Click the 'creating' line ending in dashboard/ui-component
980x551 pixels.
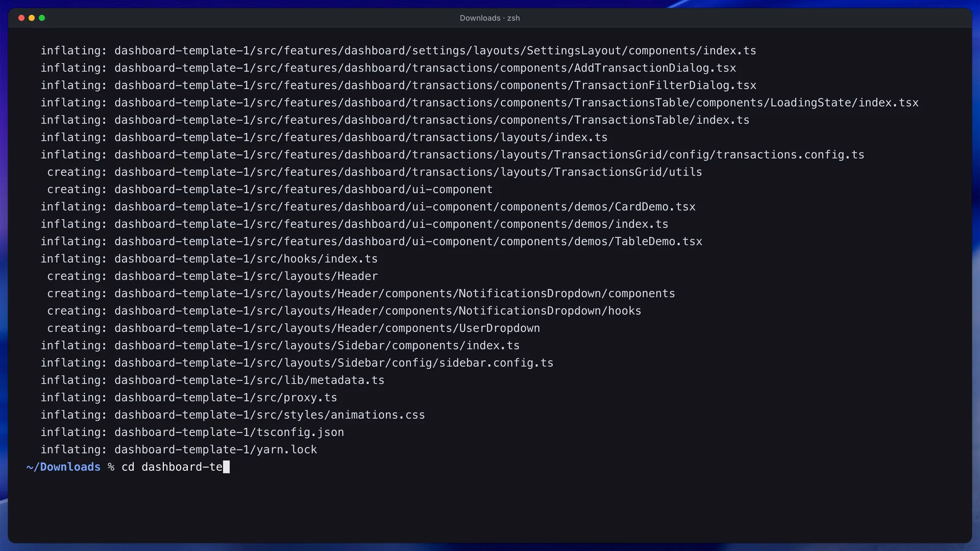coord(269,189)
